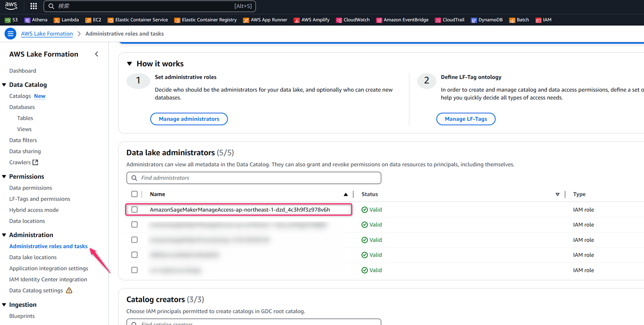Viewport: 644px width, 325px height.
Task: Focus the top AWS console search box
Action: (150, 6)
